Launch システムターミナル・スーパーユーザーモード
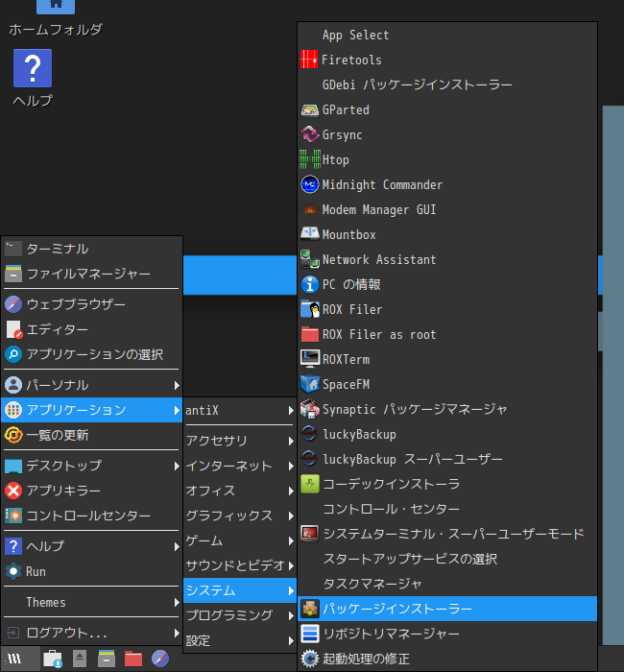The height and width of the screenshot is (672, 624). (x=447, y=534)
